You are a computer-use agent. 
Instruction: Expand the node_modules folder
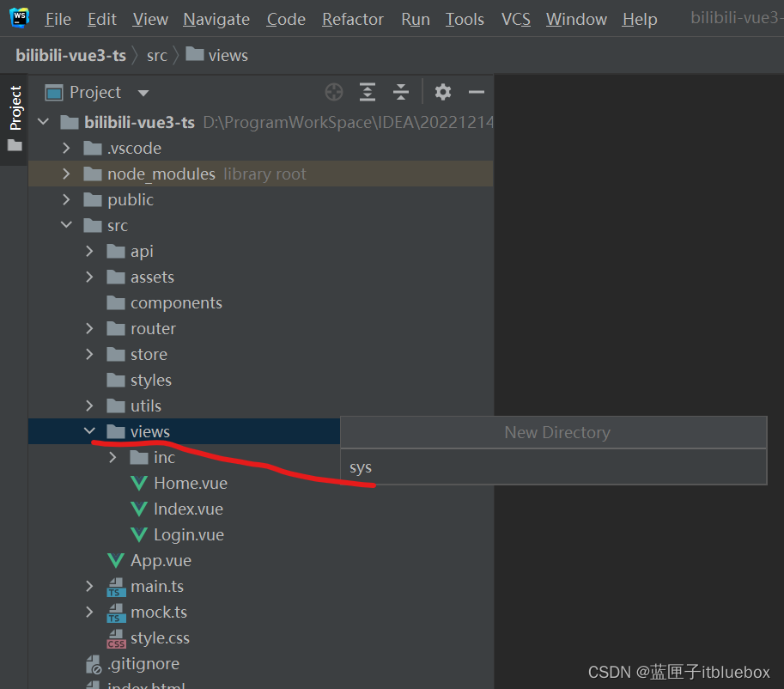tap(66, 174)
